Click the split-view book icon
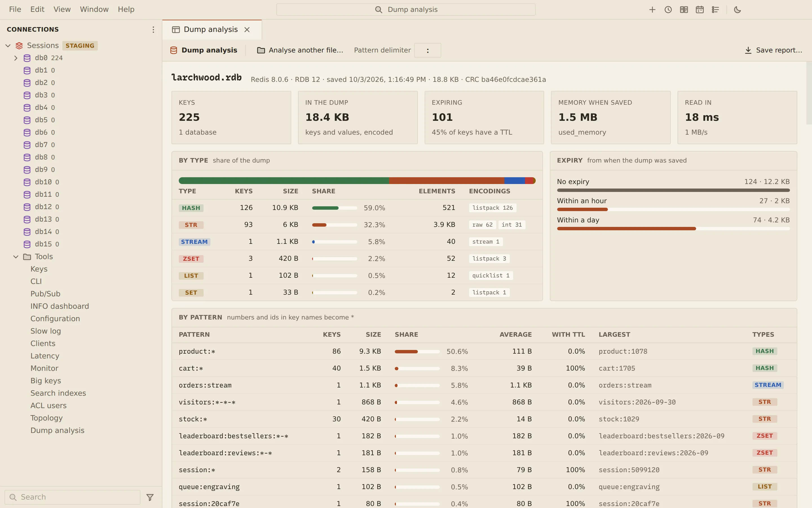This screenshot has height=508, width=812. 683,9
